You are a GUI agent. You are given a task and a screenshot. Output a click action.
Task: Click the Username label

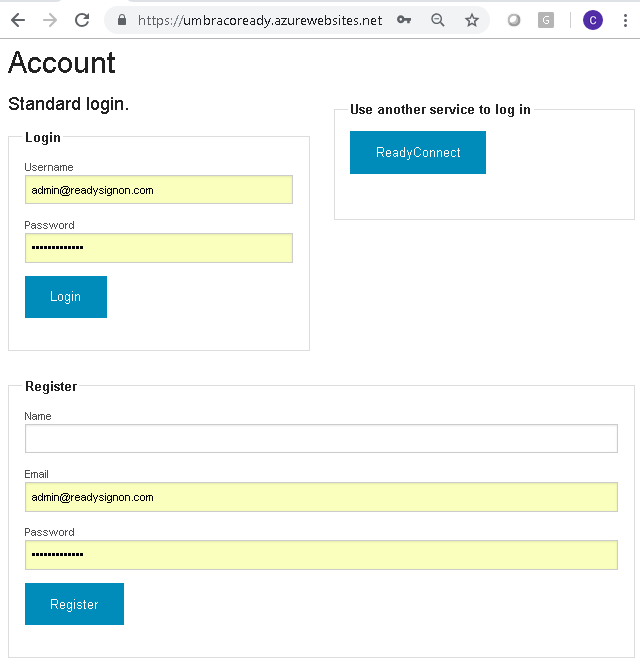(x=49, y=167)
